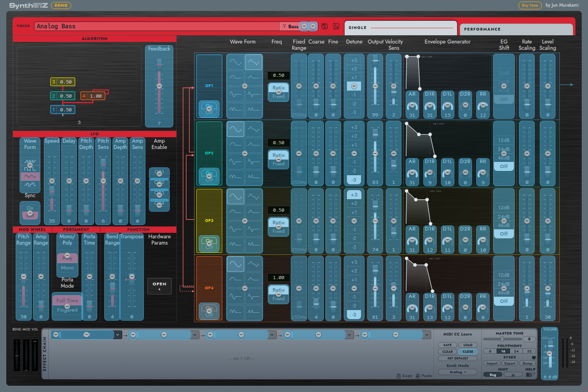The image size is (588, 392).
Task: Click OP4's second waveform icon beside sine
Action: click(254, 264)
